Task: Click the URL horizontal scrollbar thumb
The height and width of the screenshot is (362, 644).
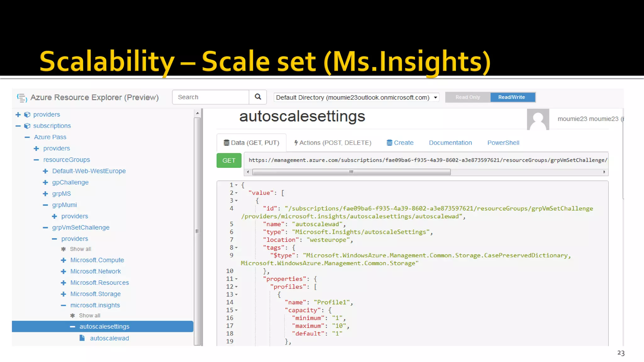Action: click(351, 172)
